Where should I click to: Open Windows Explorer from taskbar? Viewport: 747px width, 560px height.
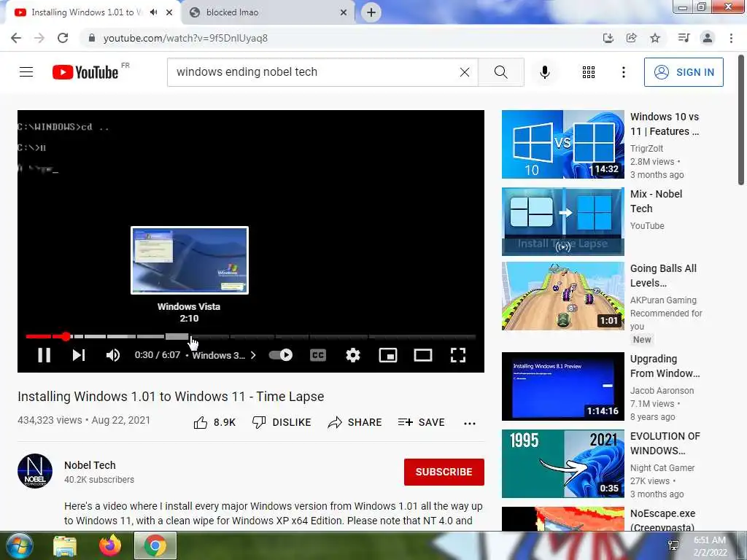pyautogui.click(x=65, y=545)
